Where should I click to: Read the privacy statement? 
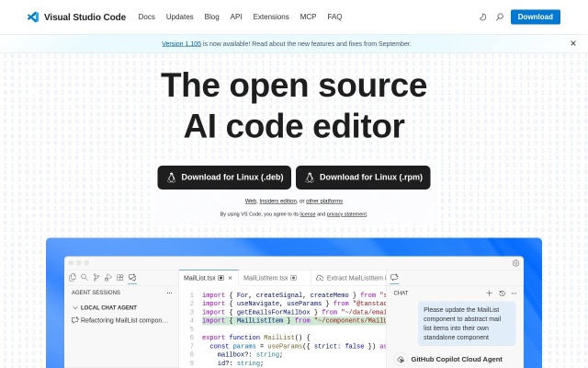pos(346,213)
